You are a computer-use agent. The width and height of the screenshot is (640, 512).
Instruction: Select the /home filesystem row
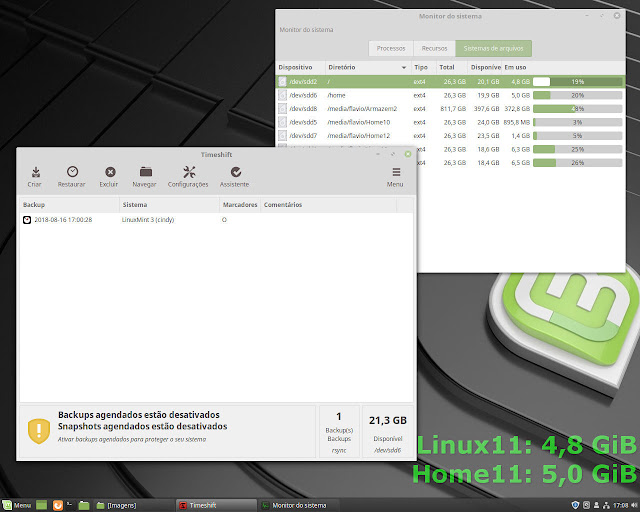tap(450, 95)
